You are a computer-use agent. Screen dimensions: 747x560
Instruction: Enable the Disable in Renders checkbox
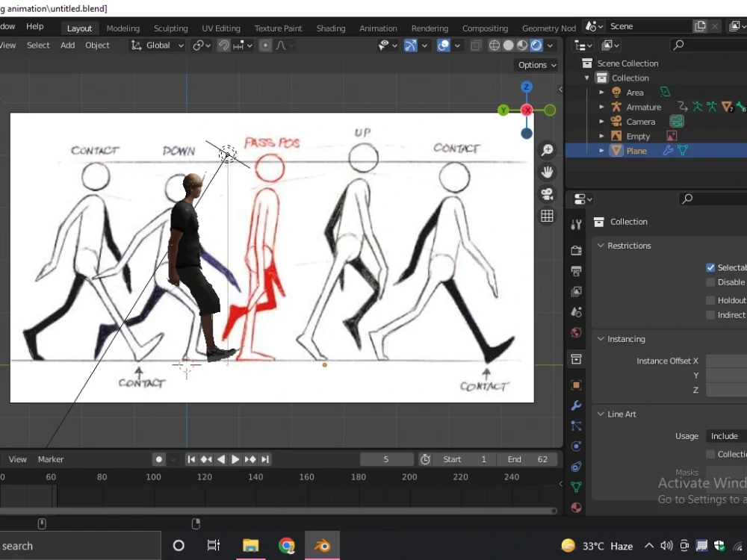click(710, 282)
